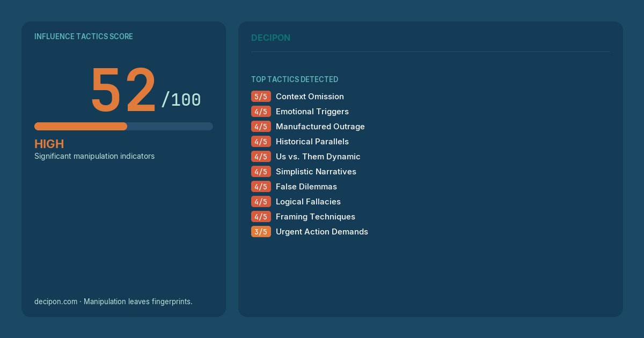Viewport: 644px width, 338px height.
Task: Select the Simplistic Narratives tactic
Action: [x=316, y=172]
